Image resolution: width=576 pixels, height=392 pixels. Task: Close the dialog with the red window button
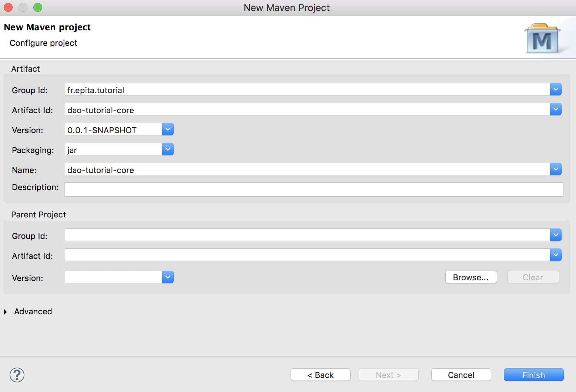[x=8, y=7]
